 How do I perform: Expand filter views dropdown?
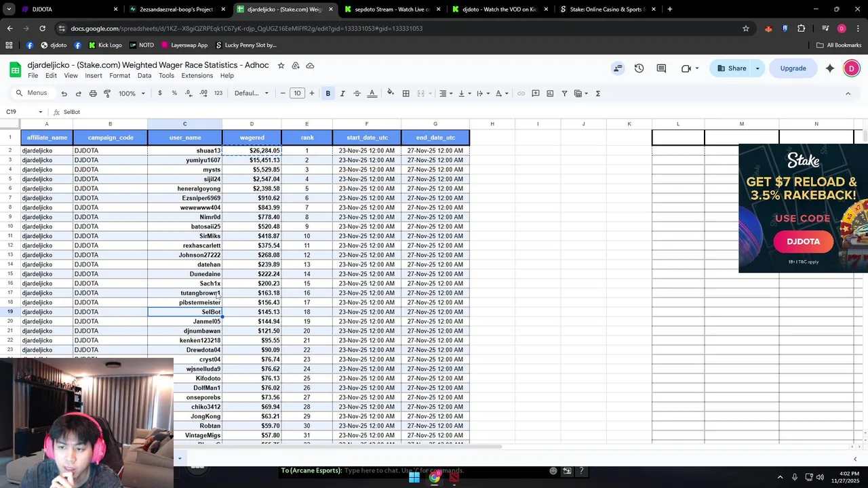tap(581, 94)
